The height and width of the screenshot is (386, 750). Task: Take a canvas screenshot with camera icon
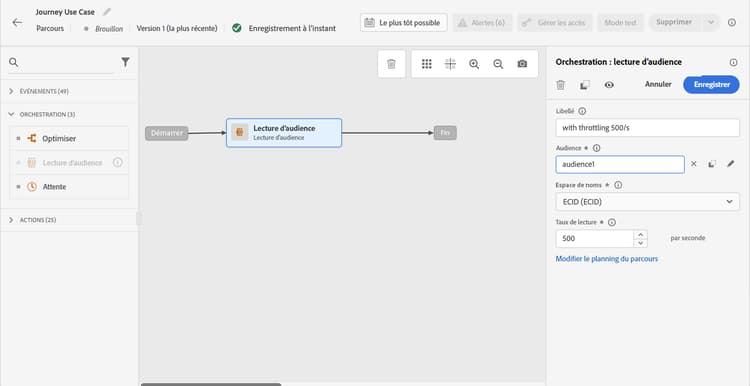[x=522, y=64]
